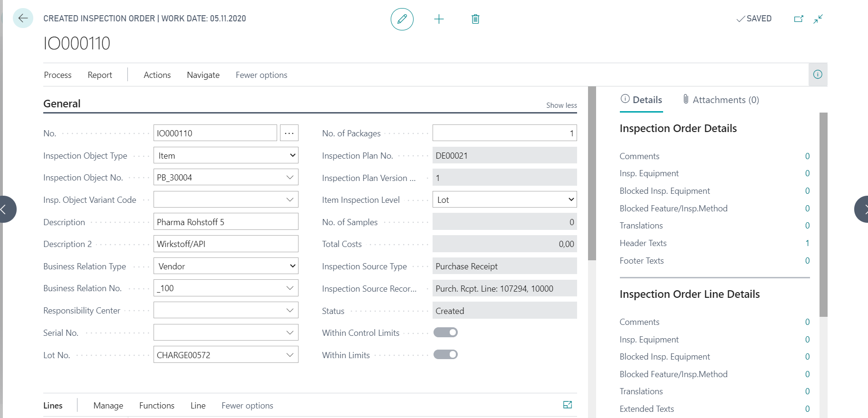Expand the Inspection Object No. lookup
868x418 pixels.
[x=289, y=178]
